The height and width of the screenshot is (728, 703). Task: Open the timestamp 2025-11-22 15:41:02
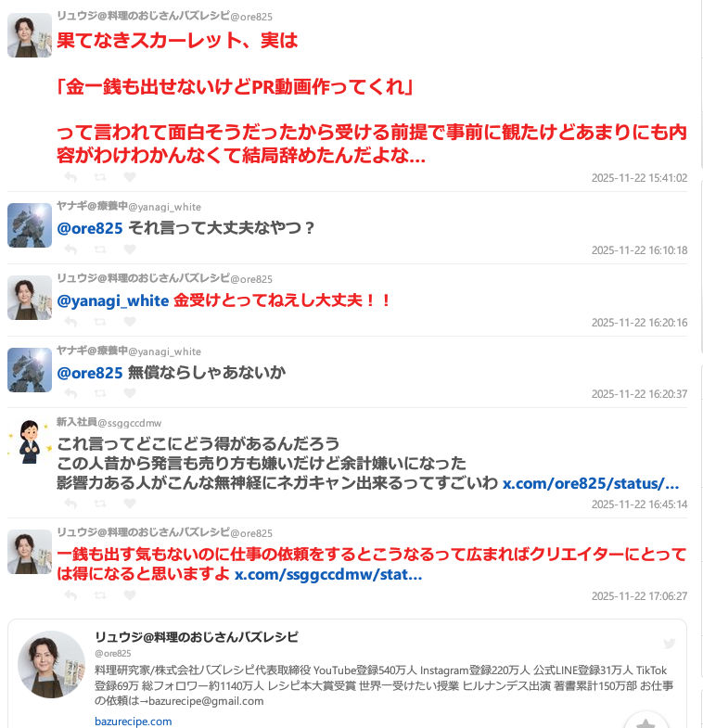pos(639,178)
